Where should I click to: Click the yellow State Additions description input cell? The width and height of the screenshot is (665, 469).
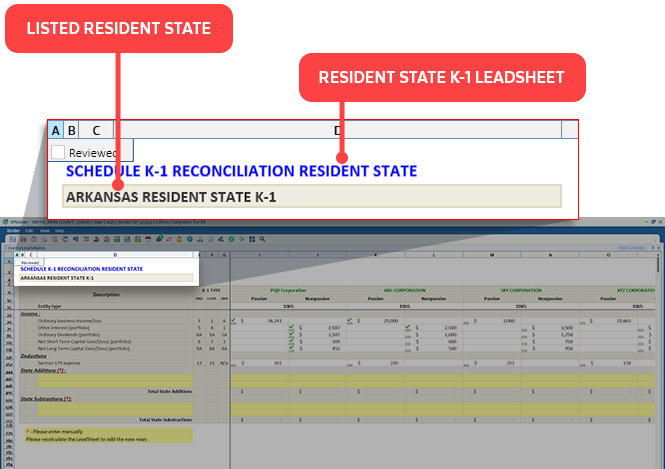point(115,381)
